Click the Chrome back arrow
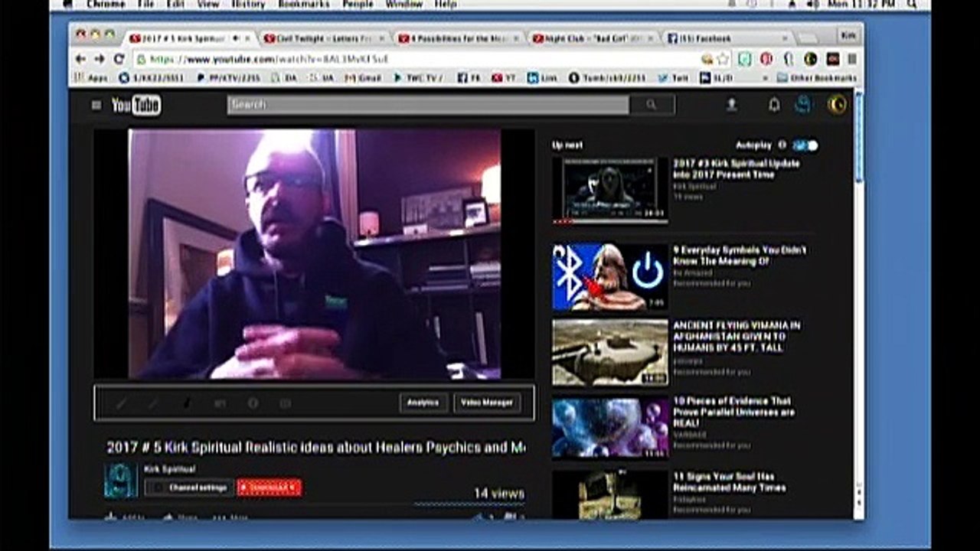The image size is (980, 551). (x=81, y=59)
